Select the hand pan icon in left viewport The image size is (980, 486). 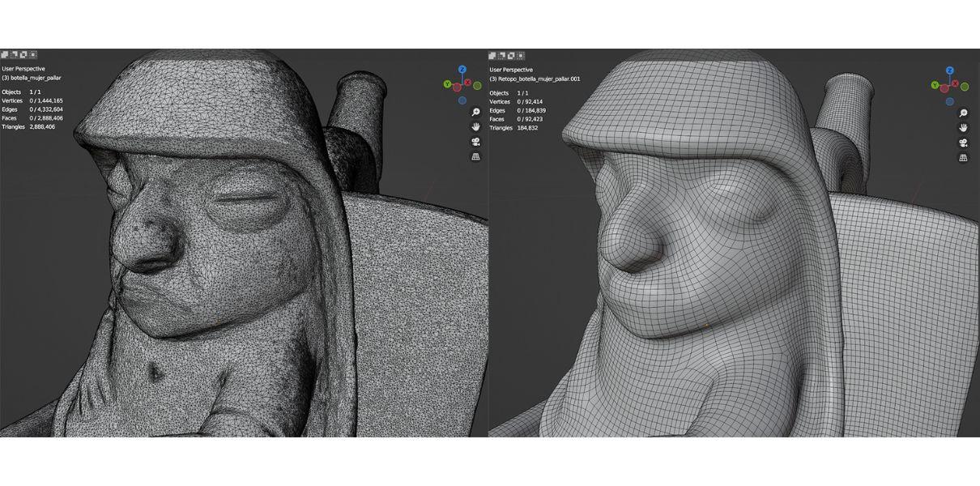(475, 127)
